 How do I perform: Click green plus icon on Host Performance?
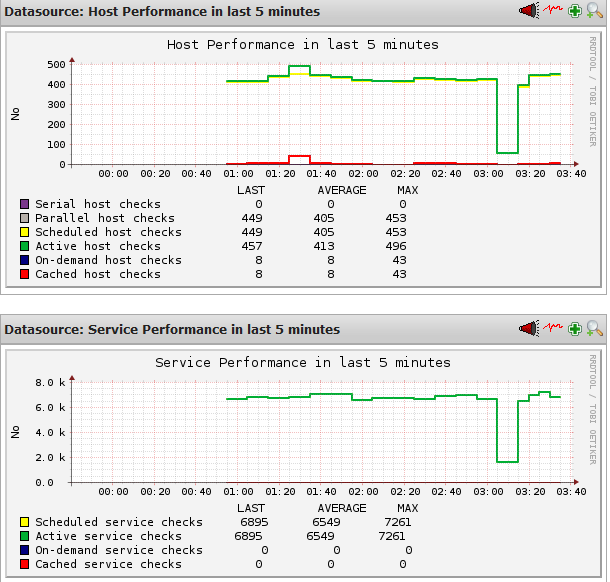click(x=574, y=11)
